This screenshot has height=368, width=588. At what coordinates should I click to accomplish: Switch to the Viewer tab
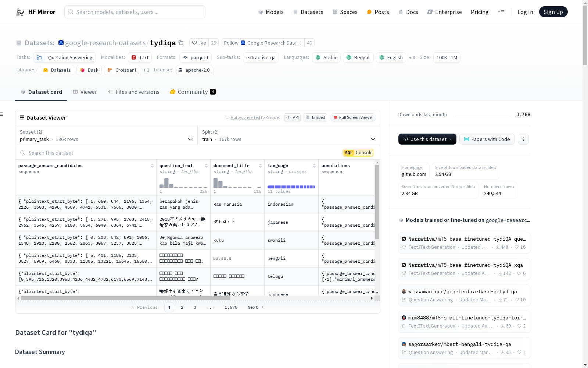tap(85, 92)
